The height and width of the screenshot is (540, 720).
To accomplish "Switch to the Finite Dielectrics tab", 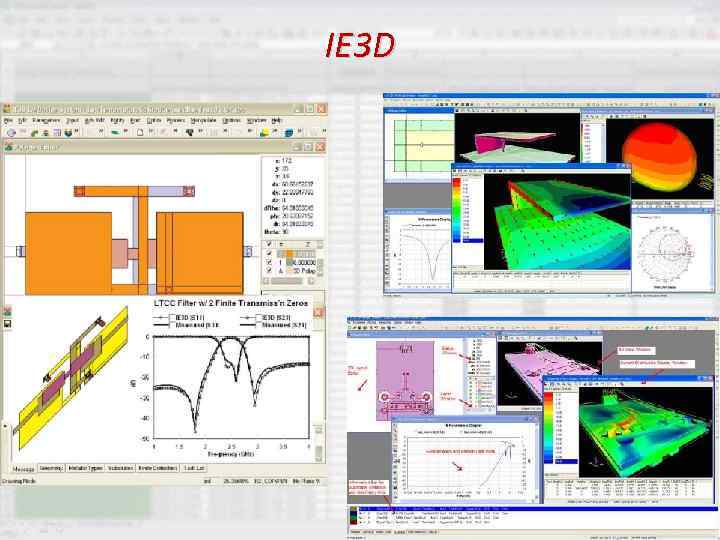I will click(158, 468).
